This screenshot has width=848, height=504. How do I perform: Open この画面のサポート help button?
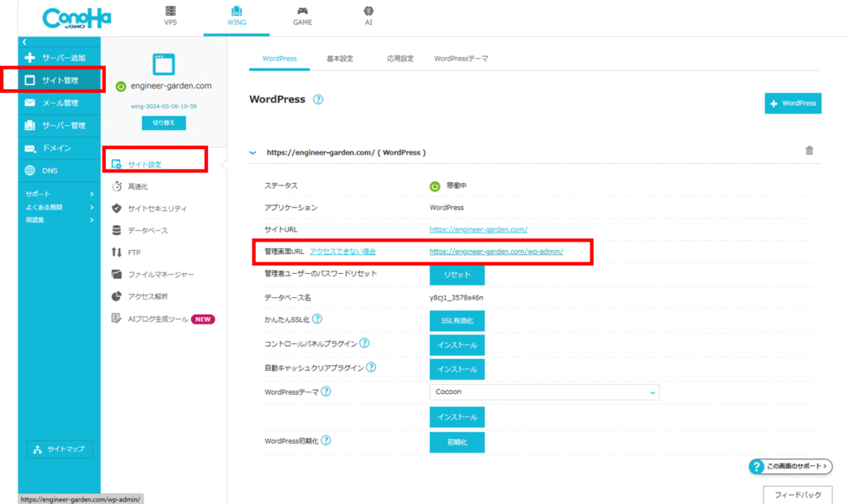click(790, 466)
